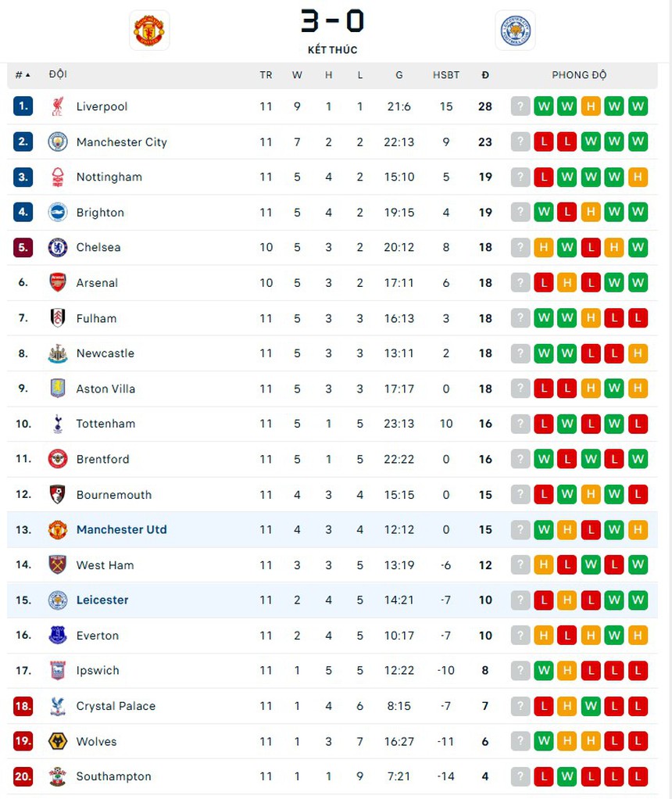The width and height of the screenshot is (672, 799).
Task: Click the PHONG ĐỘ form column header
Action: [x=579, y=75]
